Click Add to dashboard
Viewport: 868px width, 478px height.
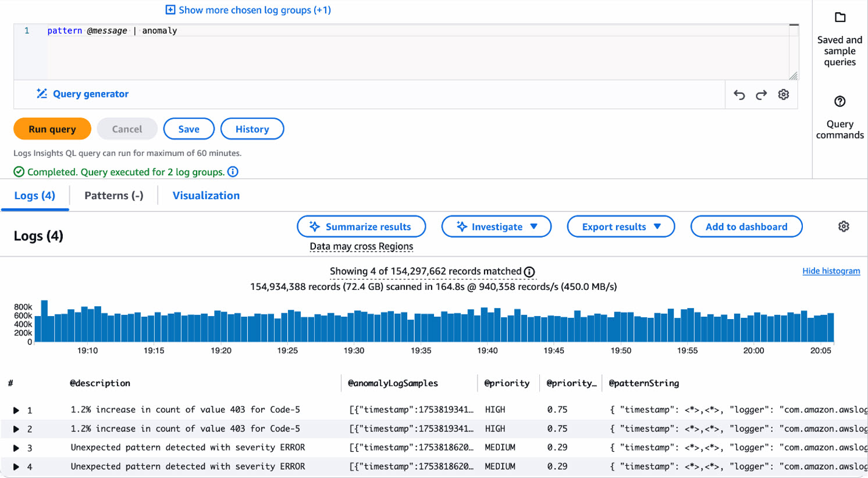click(x=746, y=226)
